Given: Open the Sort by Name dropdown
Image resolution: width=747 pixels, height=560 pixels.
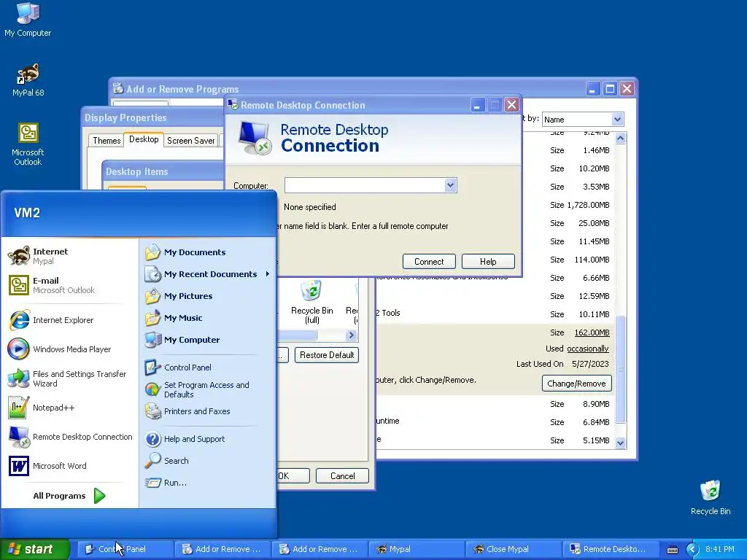Looking at the screenshot, I should pyautogui.click(x=617, y=119).
